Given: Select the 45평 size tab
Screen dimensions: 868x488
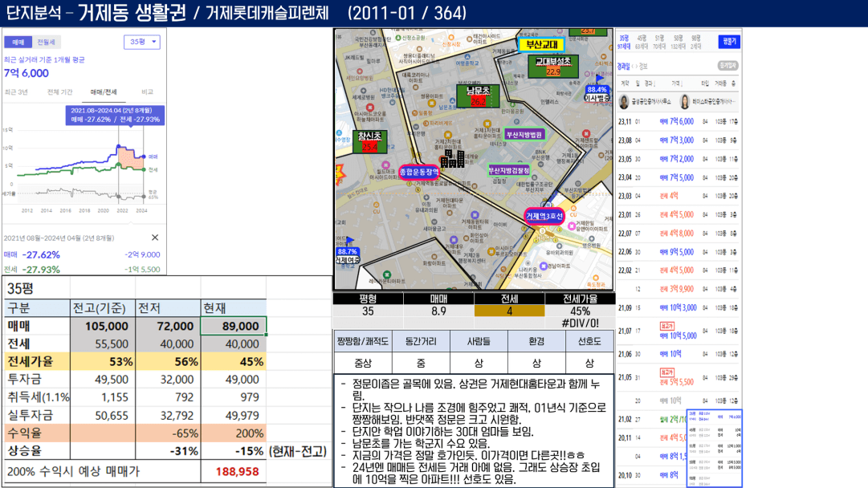Looking at the screenshot, I should (x=642, y=42).
